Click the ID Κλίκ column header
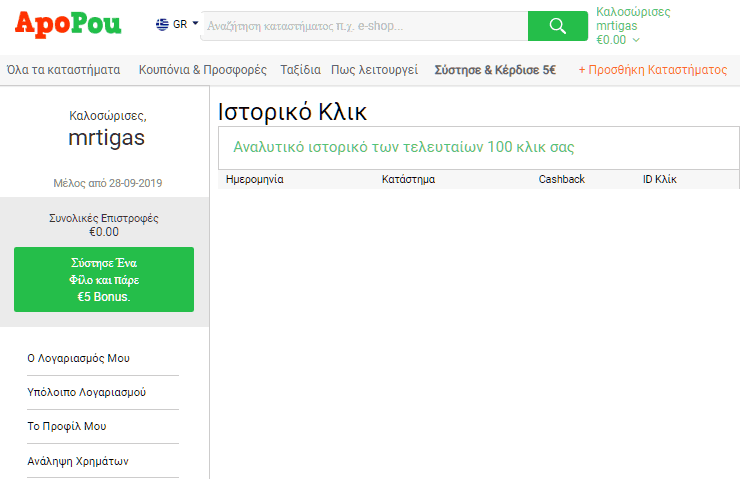The width and height of the screenshot is (740, 479). pyautogui.click(x=659, y=179)
